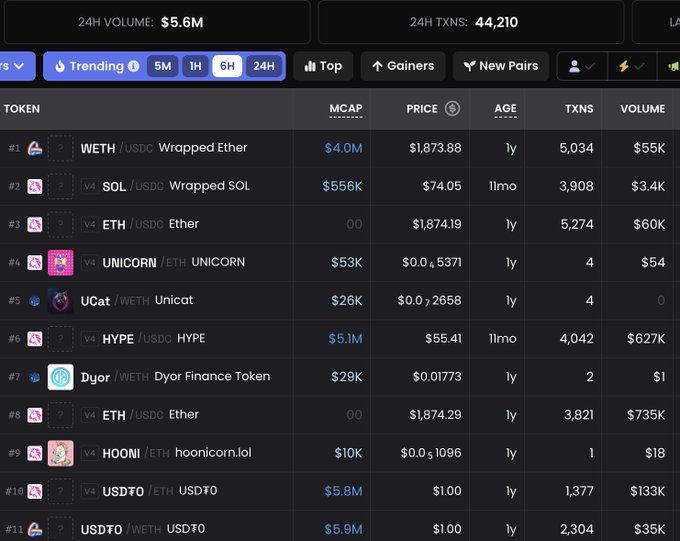This screenshot has width=680, height=541.
Task: Click Uniswap icon on ETH row #3
Action: pos(35,225)
